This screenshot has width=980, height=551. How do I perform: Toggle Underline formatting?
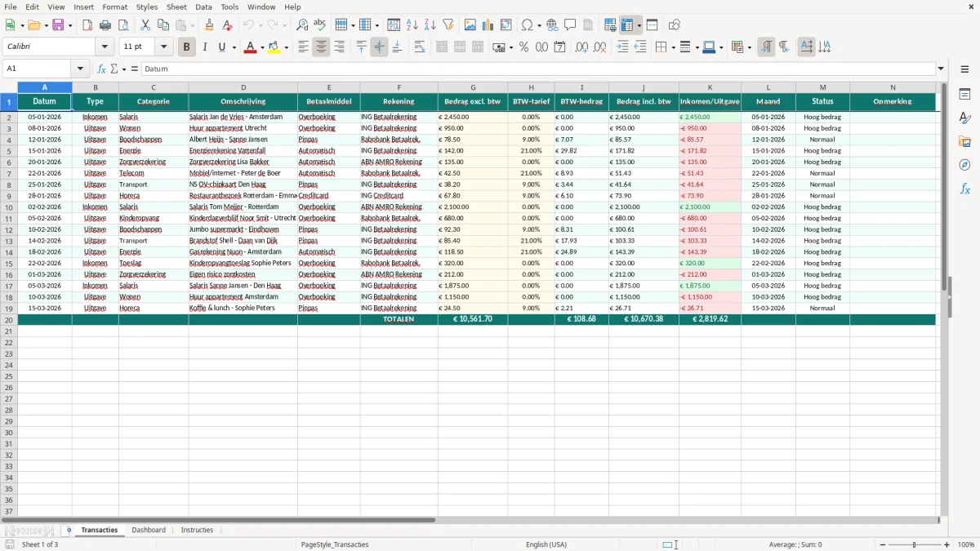pos(221,47)
